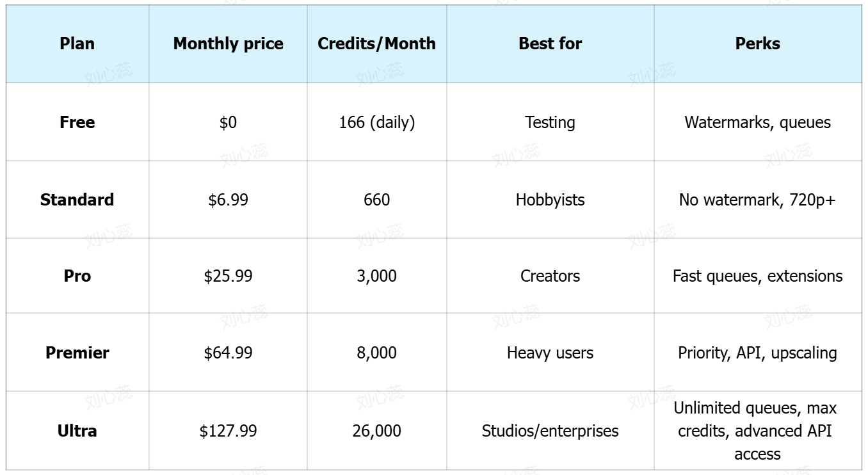The width and height of the screenshot is (868, 475).
Task: Select the "Premier" plan name cell
Action: tap(77, 353)
